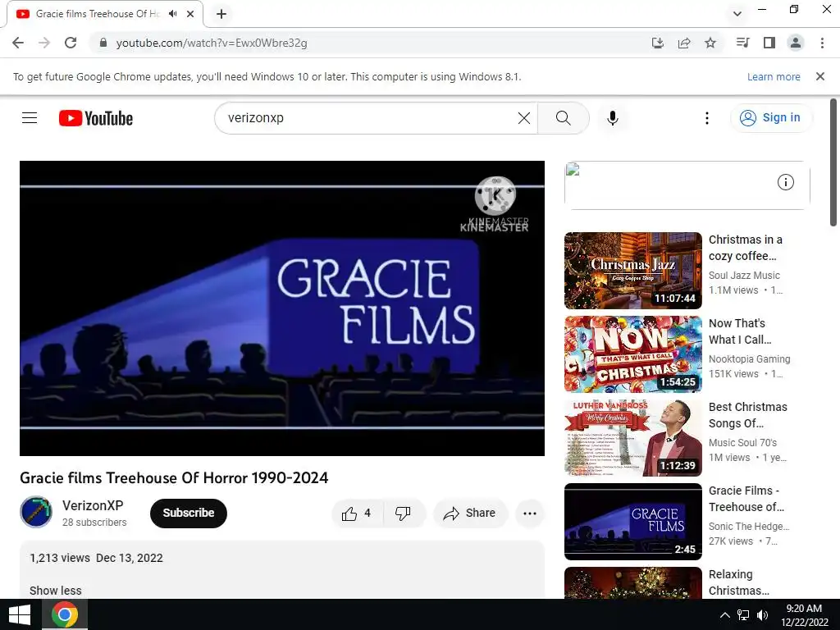Reload the current YouTube page
Viewport: 840px width, 630px height.
[x=71, y=43]
